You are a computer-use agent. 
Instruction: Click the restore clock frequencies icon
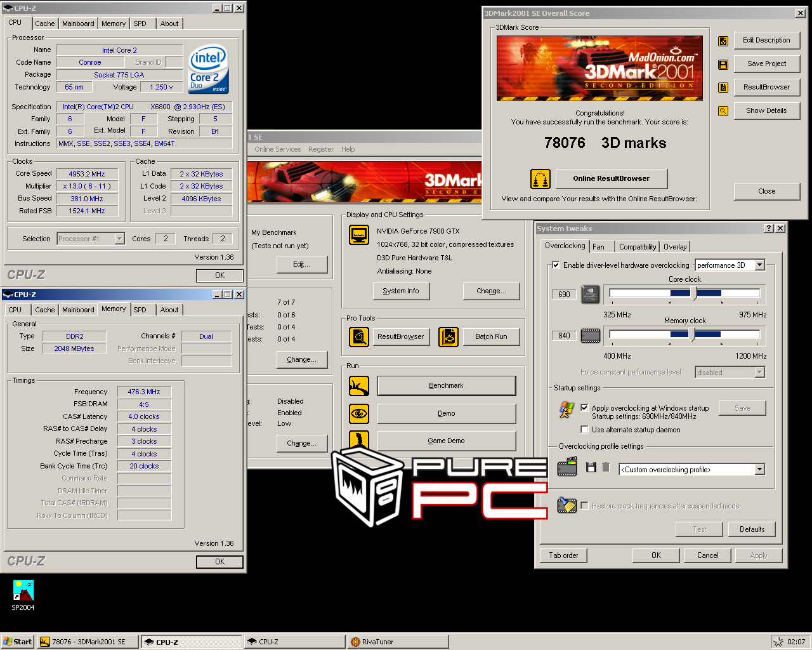[x=566, y=505]
